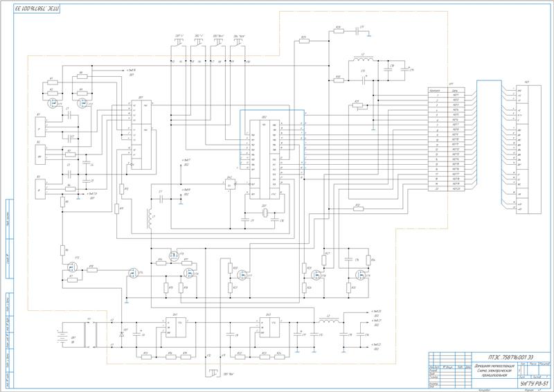This screenshot has height=392, width=554.
Task: Select the L1 coil below capacitor C7
Action: (x=150, y=219)
